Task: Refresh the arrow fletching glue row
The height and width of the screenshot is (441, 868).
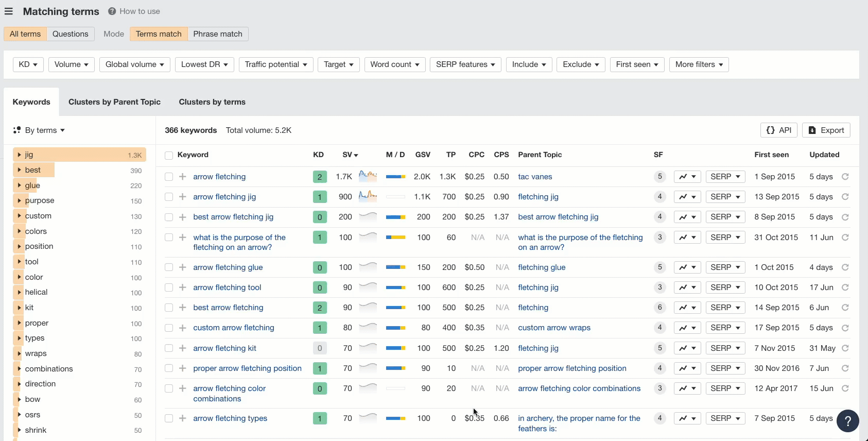Action: 845,267
